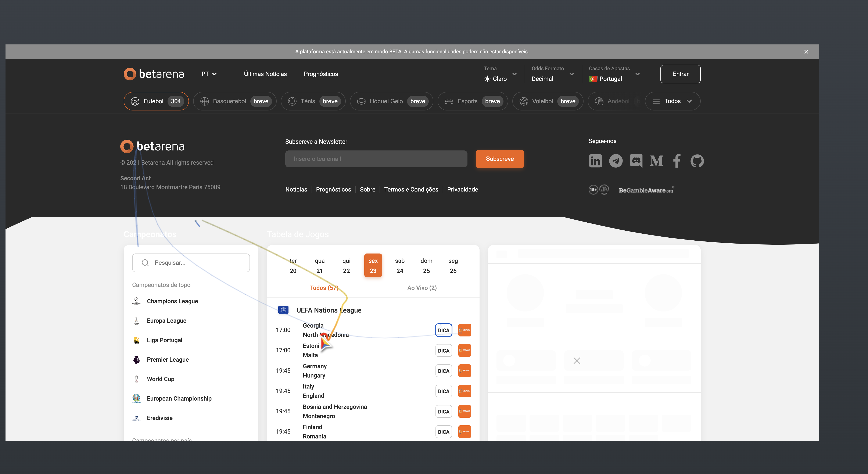Image resolution: width=868 pixels, height=474 pixels.
Task: Expand the Todos sports dropdown
Action: click(x=672, y=101)
